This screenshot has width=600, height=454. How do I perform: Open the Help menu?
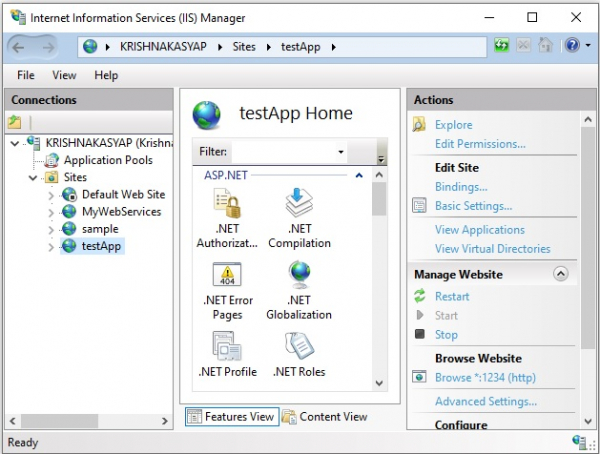[x=106, y=75]
